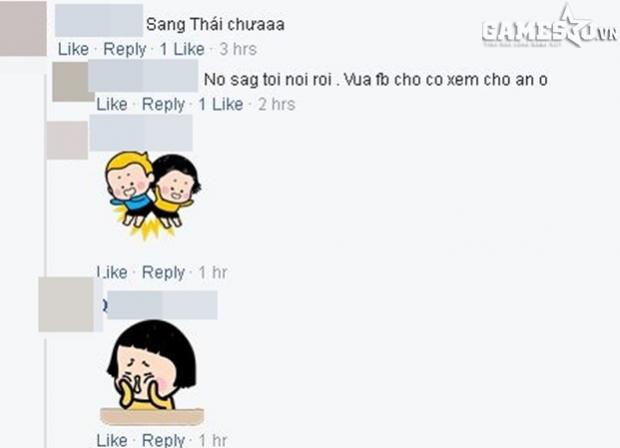Like the jumping kids sticker comment
620x448 pixels.
(112, 272)
